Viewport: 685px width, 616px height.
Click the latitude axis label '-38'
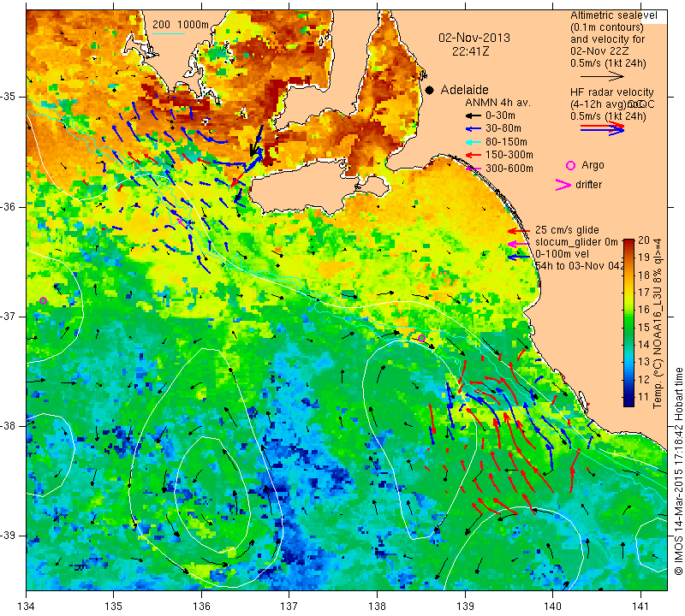pyautogui.click(x=9, y=426)
